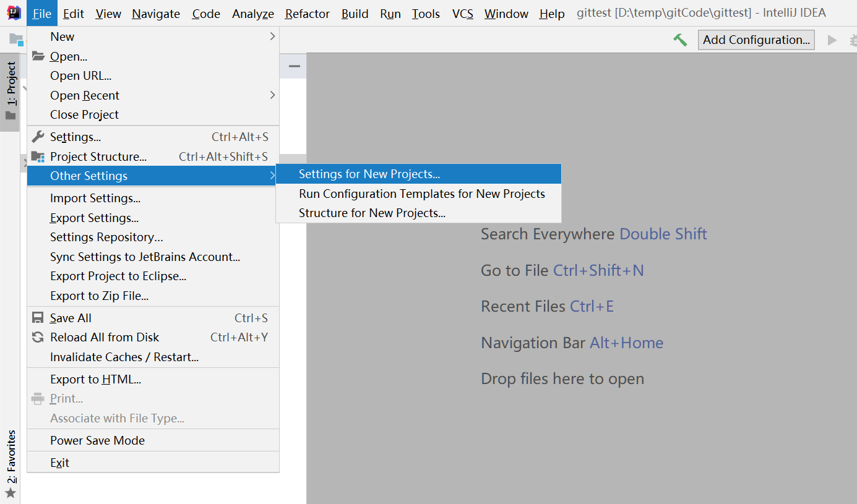Choose Save All

click(x=153, y=318)
